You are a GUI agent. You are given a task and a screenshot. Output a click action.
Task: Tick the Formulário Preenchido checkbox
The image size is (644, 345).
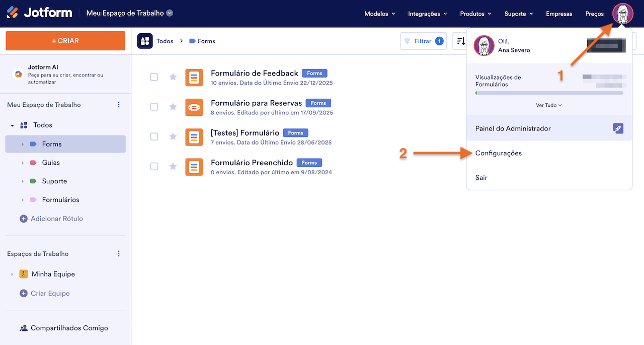coord(154,166)
